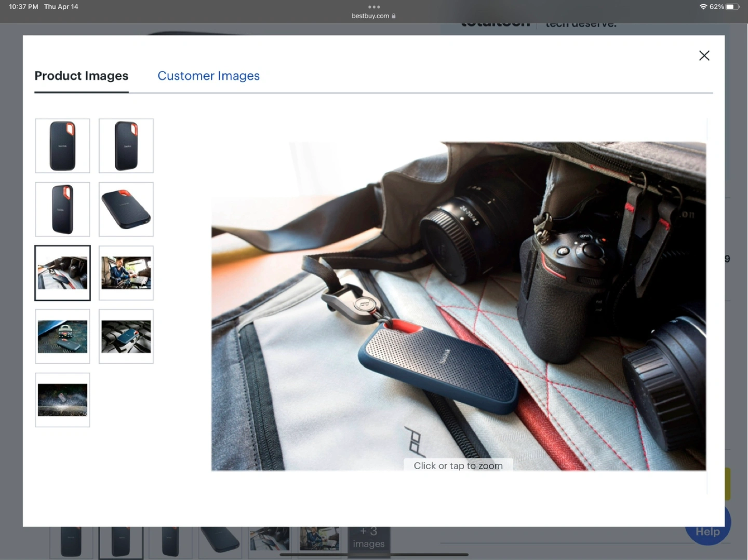Tap the bestbuy.com address bar
Image resolution: width=748 pixels, height=560 pixels.
(x=370, y=16)
